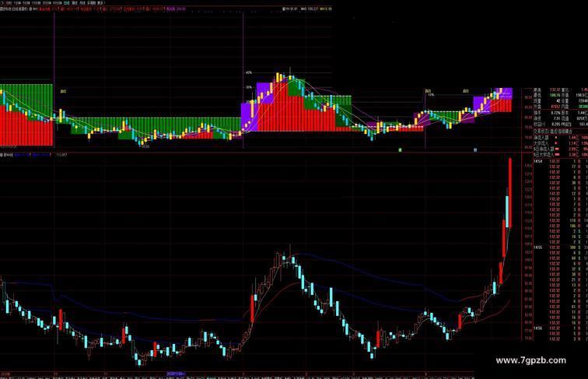Click the 换手 turnover value 8.72%
Viewport: 588px width, 379px height.
(x=555, y=113)
